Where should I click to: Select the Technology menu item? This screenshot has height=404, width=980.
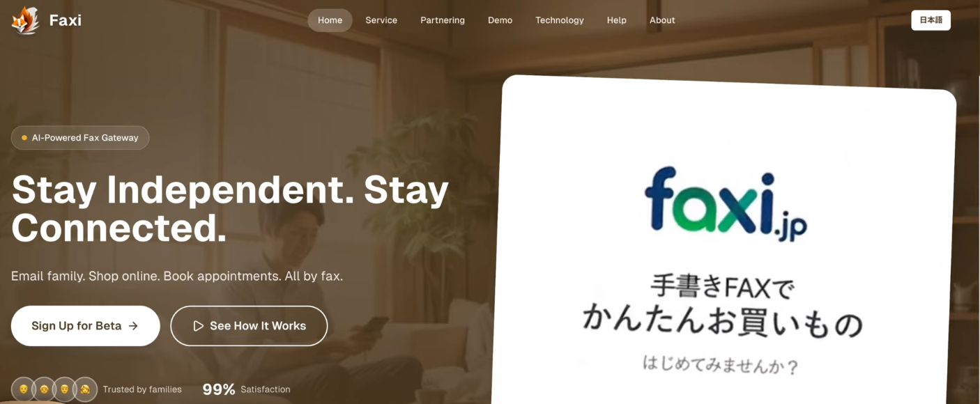tap(560, 20)
